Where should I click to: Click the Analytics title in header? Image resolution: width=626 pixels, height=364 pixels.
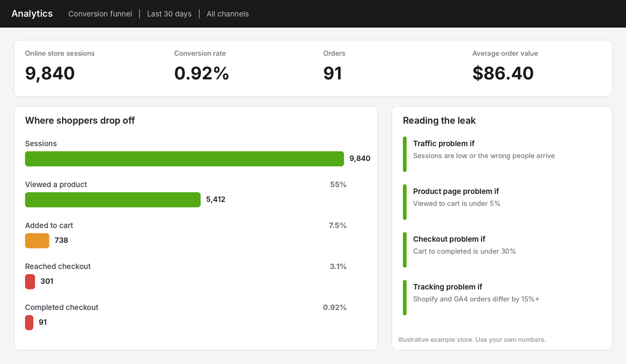pos(32,14)
